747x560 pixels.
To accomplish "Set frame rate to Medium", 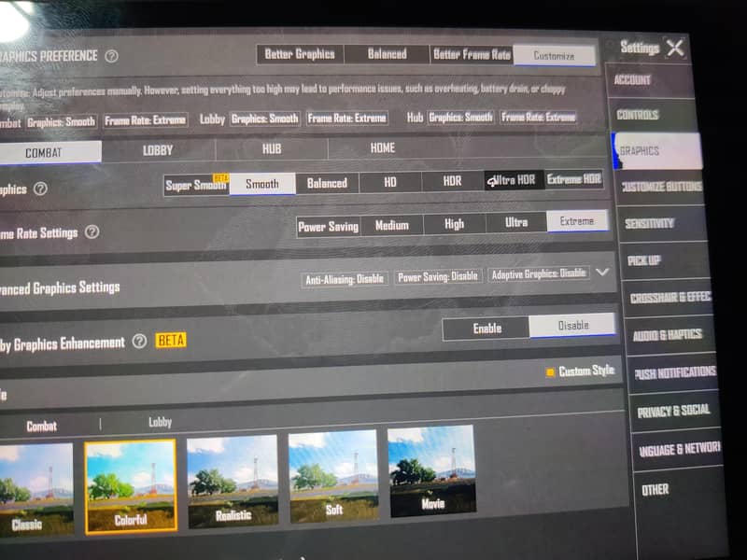I will (391, 225).
